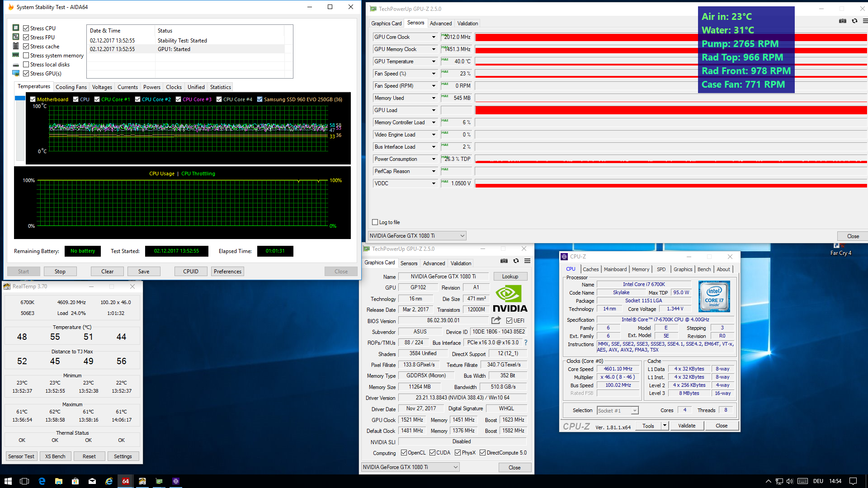Click the screenshot camera icon in lower GPU-Z
The height and width of the screenshot is (488, 868).
click(x=504, y=261)
